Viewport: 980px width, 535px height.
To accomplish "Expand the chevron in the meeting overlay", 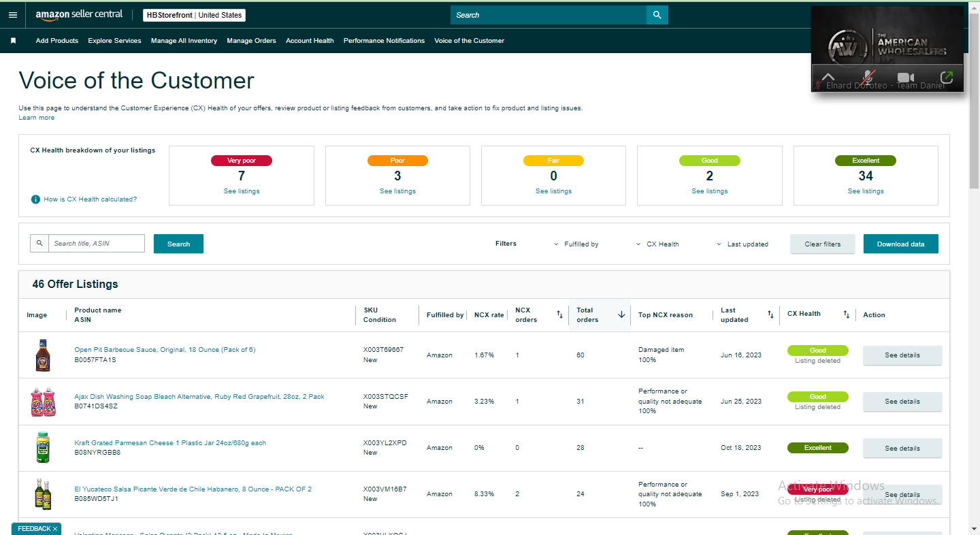I will [828, 78].
